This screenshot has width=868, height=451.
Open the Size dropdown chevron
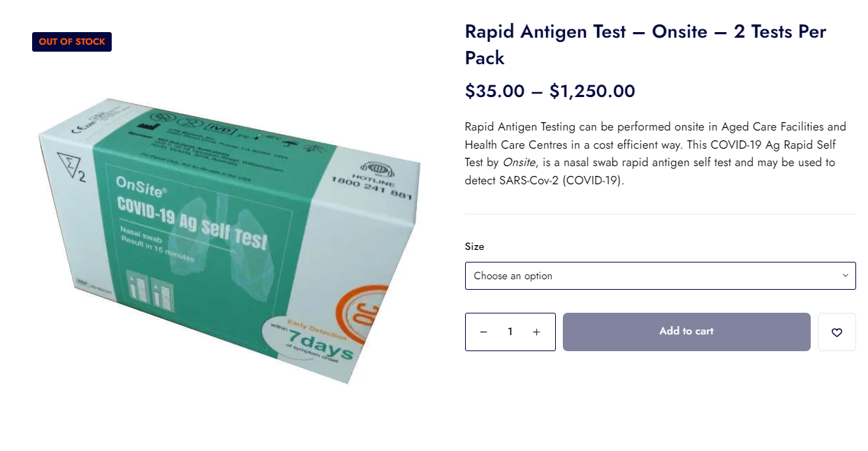(845, 276)
